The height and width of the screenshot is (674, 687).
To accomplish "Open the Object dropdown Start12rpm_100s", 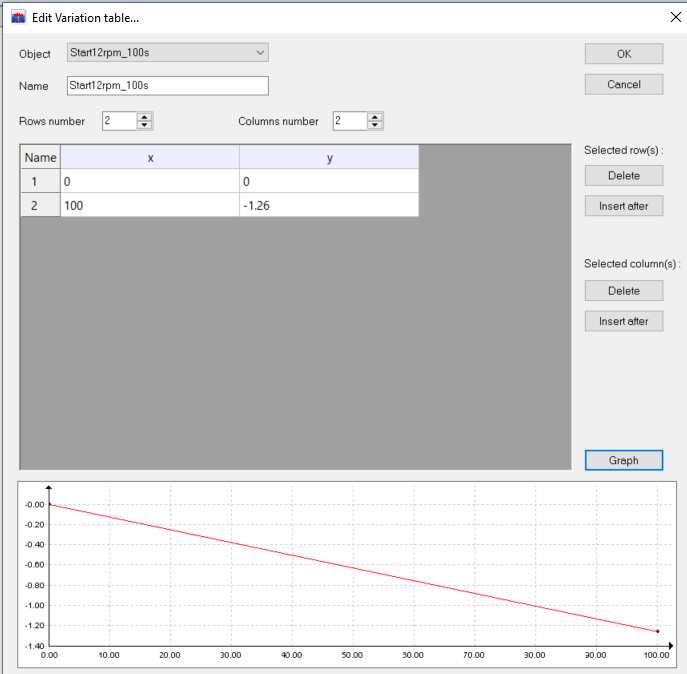I will [x=167, y=53].
